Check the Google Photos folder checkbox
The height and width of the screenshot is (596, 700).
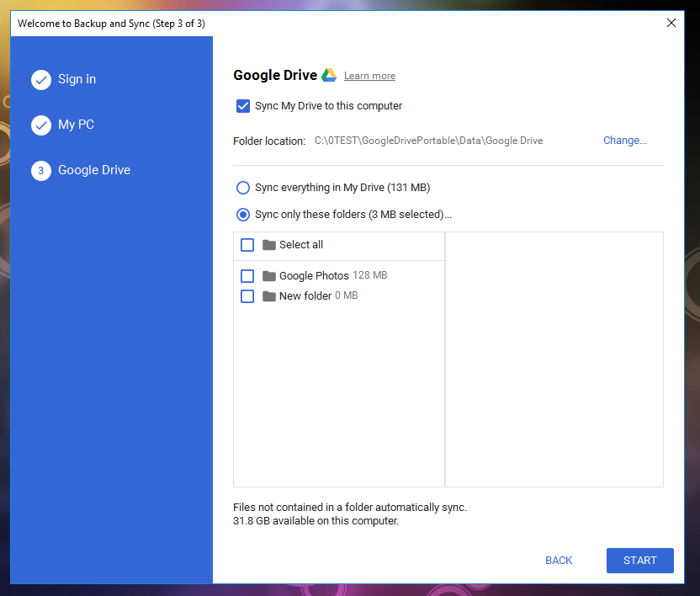click(247, 276)
